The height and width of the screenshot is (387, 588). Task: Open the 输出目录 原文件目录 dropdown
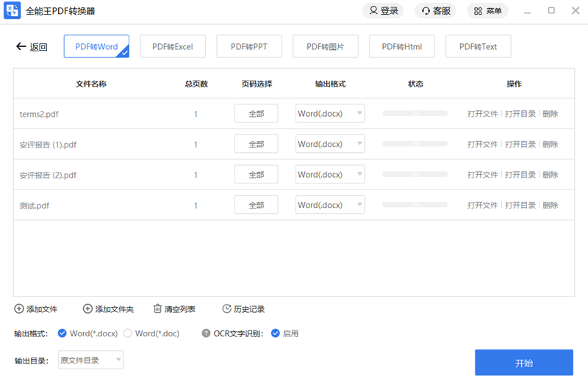click(x=91, y=360)
